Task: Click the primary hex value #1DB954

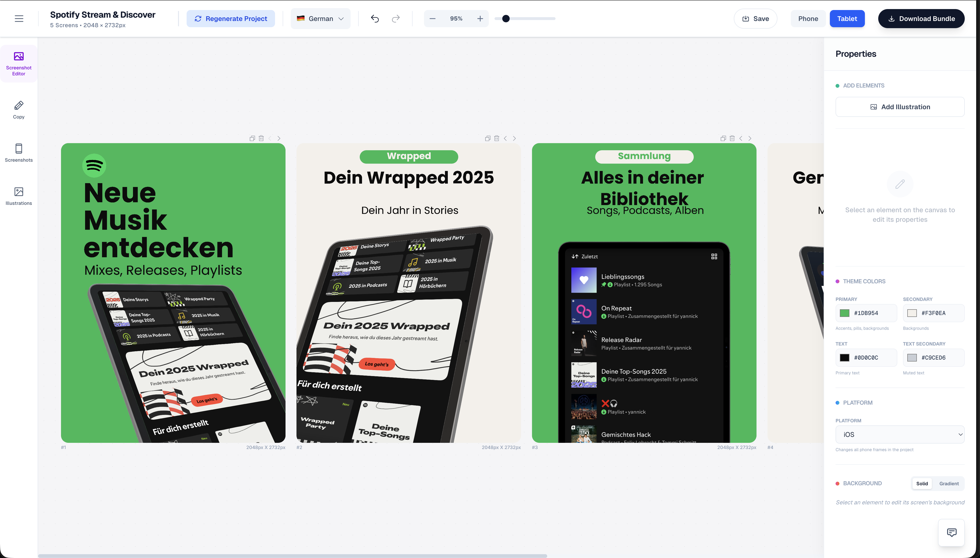Action: [866, 313]
